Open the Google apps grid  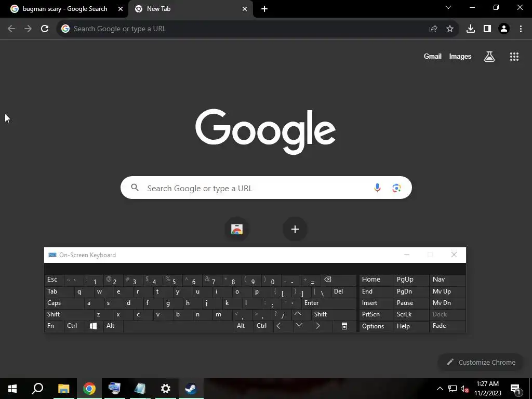[514, 57]
